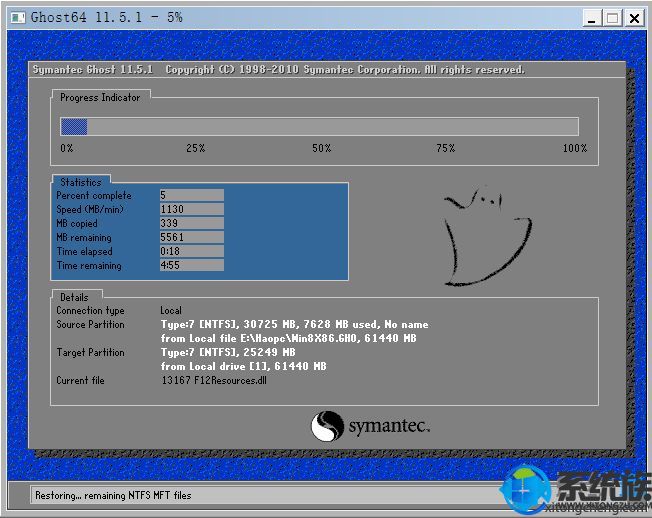This screenshot has height=518, width=652.
Task: Click target text 'Type:7 [NTFS], 25249 MB'
Action: [228, 352]
